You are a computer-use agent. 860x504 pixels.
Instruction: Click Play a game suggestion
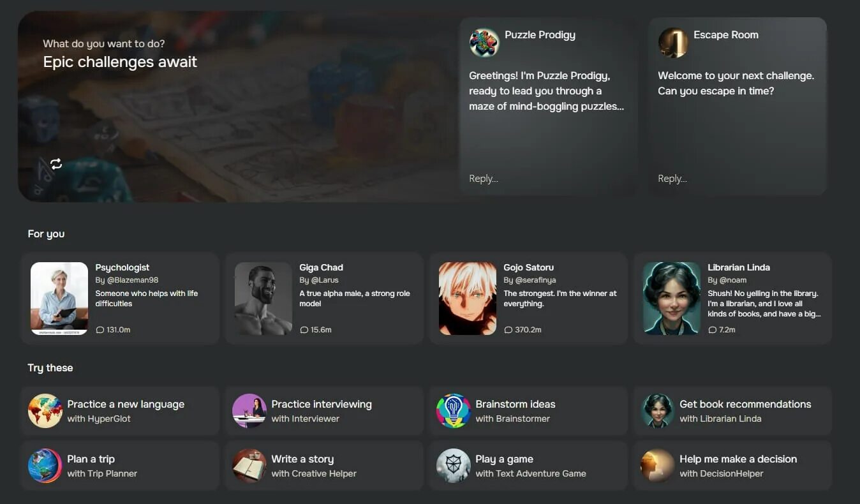point(528,466)
